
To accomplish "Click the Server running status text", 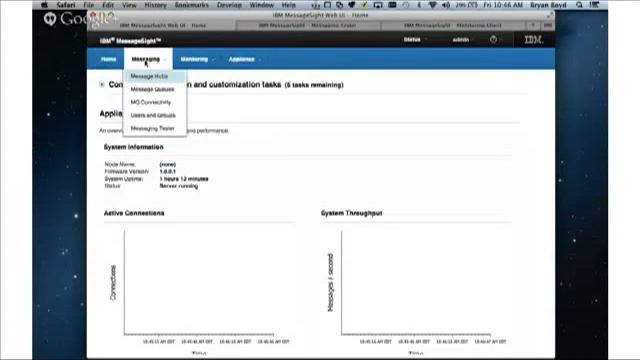I will click(179, 186).
